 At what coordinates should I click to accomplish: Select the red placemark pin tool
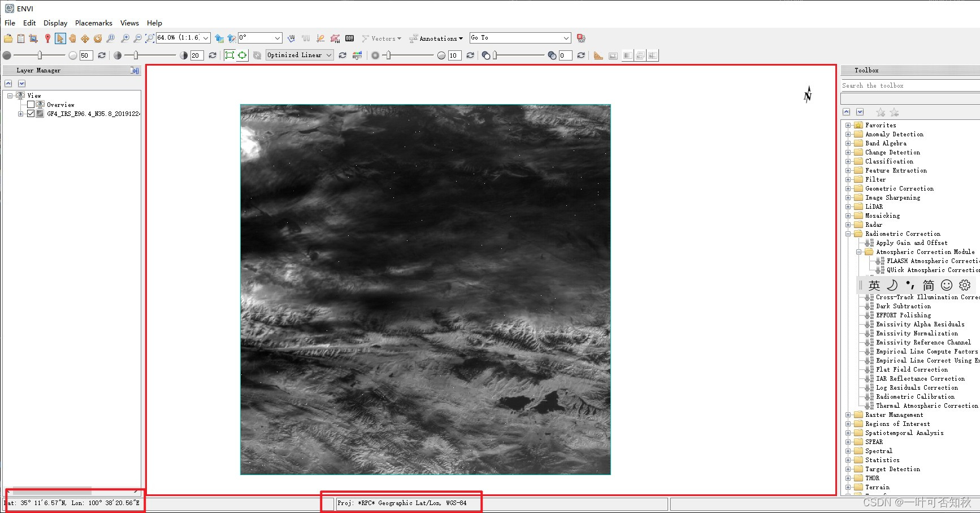tap(47, 38)
